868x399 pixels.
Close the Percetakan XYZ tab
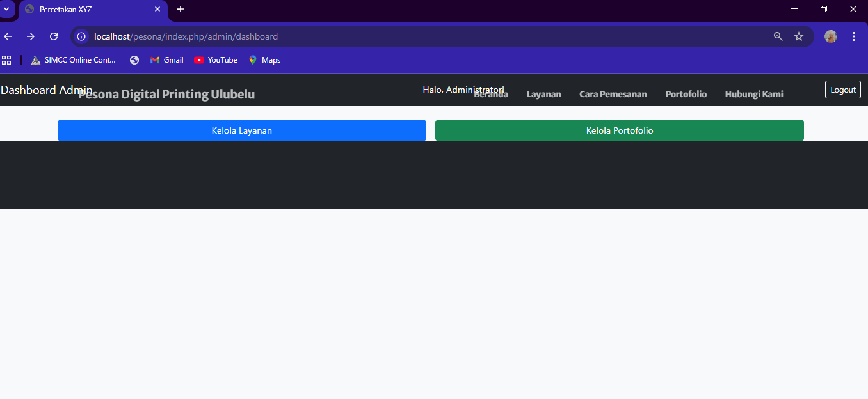click(x=157, y=10)
